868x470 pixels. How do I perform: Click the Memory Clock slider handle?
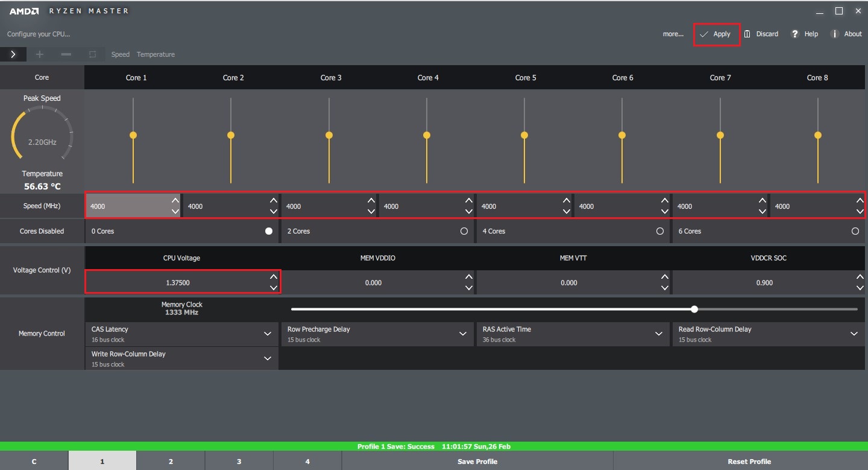(694, 309)
